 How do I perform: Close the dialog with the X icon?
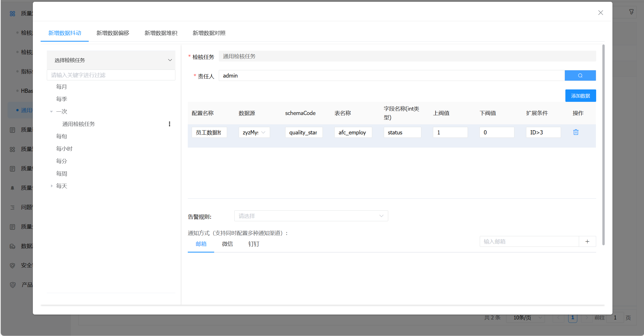(x=601, y=13)
